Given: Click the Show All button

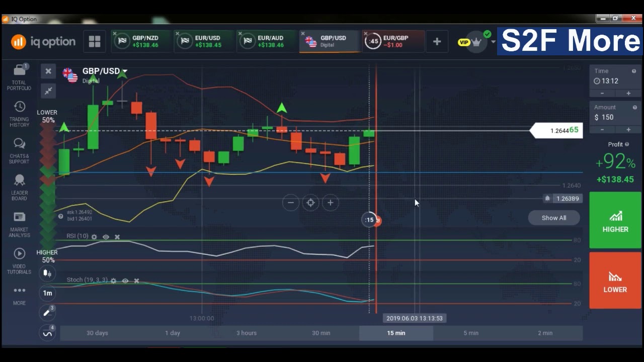Looking at the screenshot, I should (x=554, y=218).
